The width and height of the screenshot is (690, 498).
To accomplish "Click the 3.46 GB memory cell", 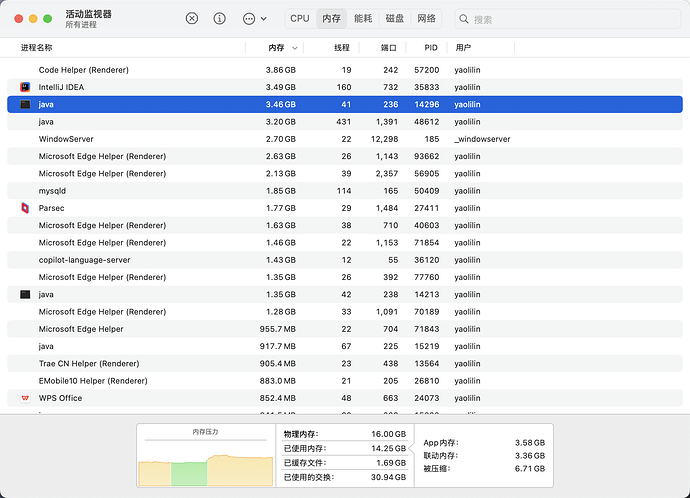I will (x=281, y=105).
